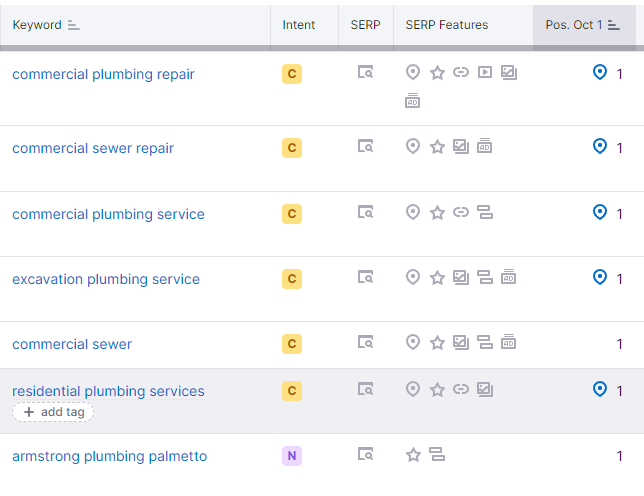This screenshot has width=644, height=496.
Task: Open excavation plumbing service keyword link
Action: [x=106, y=279]
